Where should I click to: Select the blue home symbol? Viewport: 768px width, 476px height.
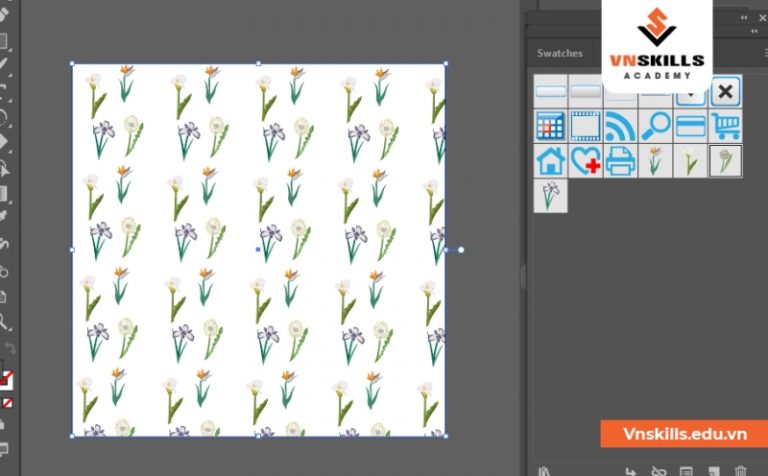pos(551,161)
